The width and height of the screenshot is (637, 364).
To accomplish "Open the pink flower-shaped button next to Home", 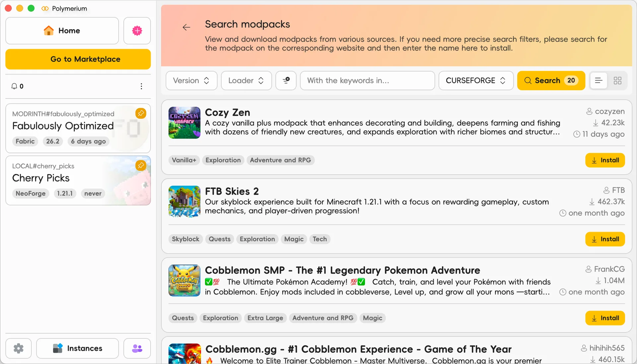I will 137,30.
